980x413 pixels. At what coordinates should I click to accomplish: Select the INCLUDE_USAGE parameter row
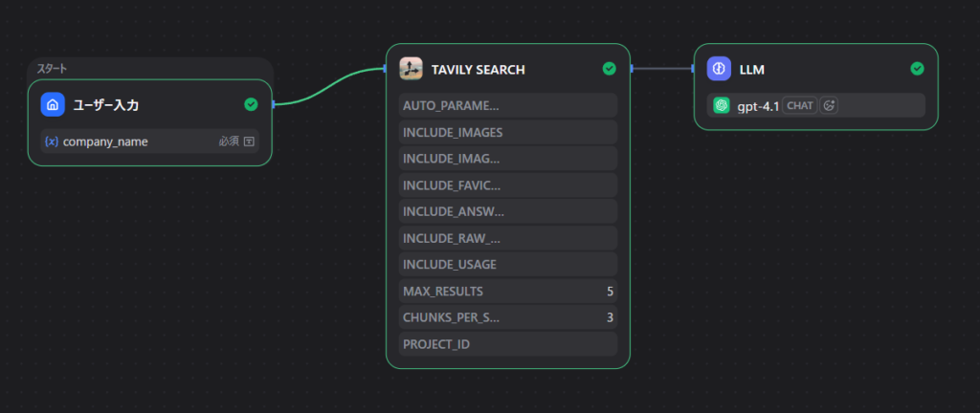507,264
